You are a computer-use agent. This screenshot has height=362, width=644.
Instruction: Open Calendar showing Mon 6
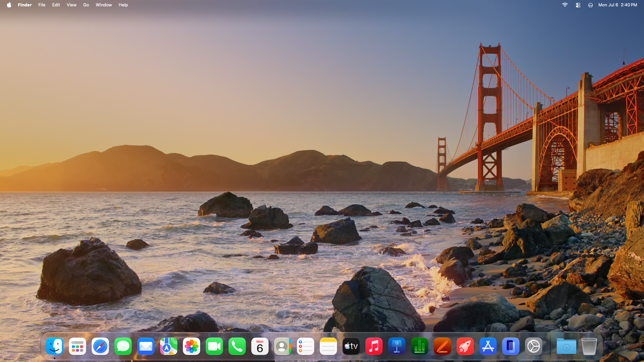point(260,346)
